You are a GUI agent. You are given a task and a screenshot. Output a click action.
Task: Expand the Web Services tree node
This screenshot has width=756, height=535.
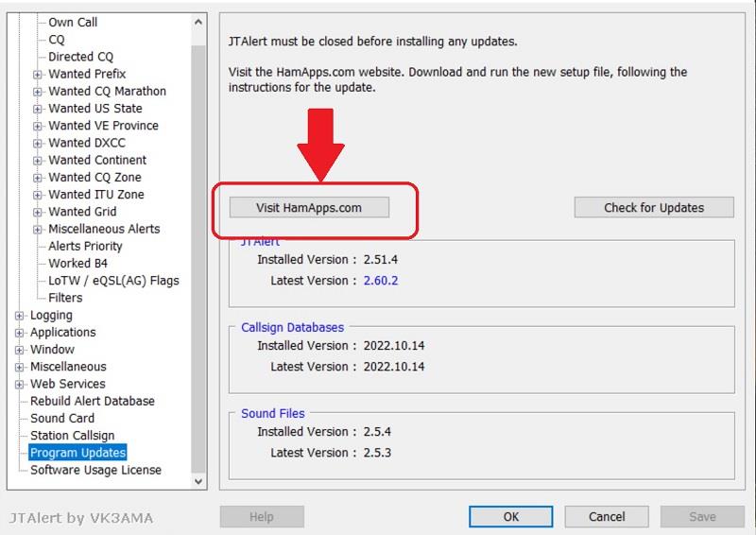click(x=19, y=385)
